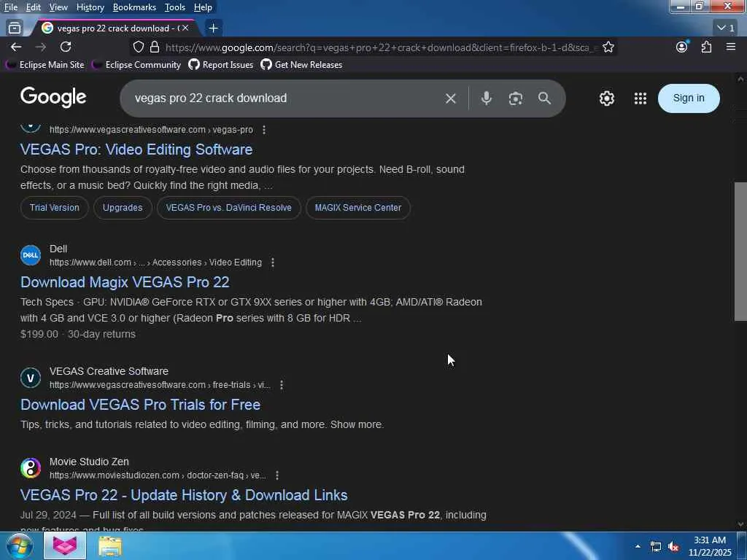Click the $199.00 price text
This screenshot has height=560, width=747.
pos(39,334)
